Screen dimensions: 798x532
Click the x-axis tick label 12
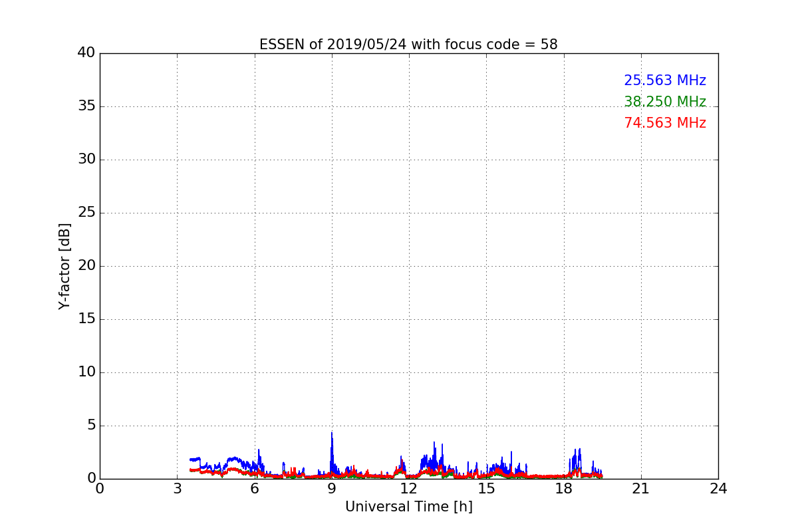(x=409, y=489)
